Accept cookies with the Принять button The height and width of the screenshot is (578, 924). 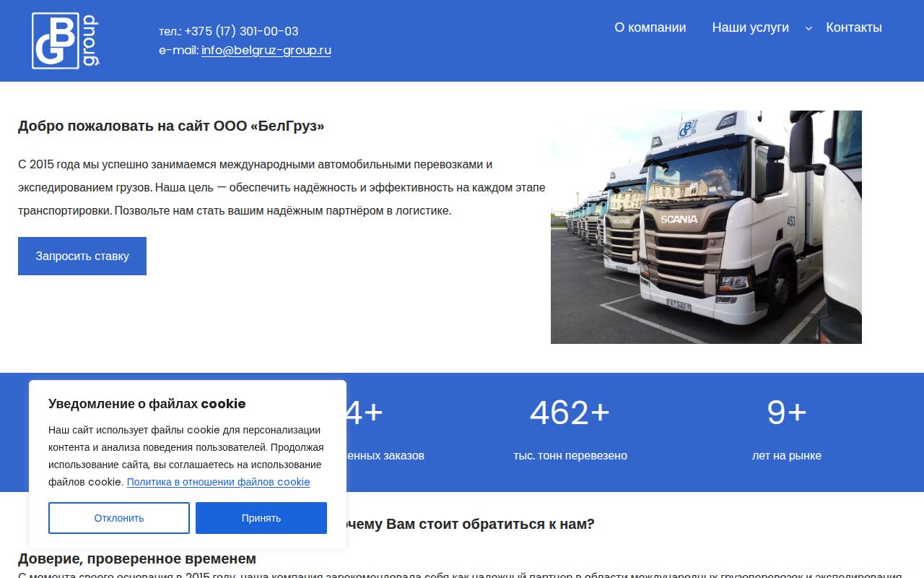click(261, 518)
